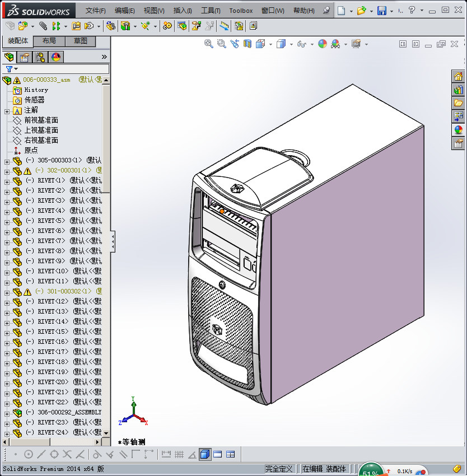Click the 在编辑 装配体 status text
Screen dimensions: 467x476
click(x=324, y=469)
